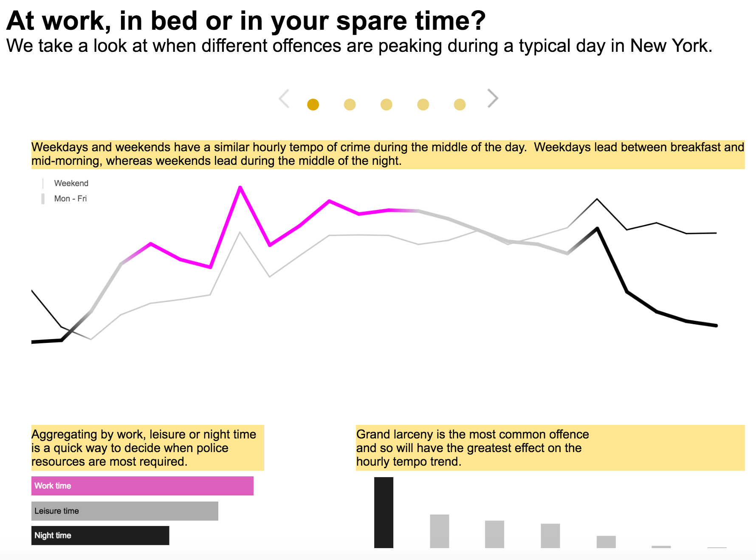Go to the fourth story dot
This screenshot has height=560, width=756.
[423, 105]
